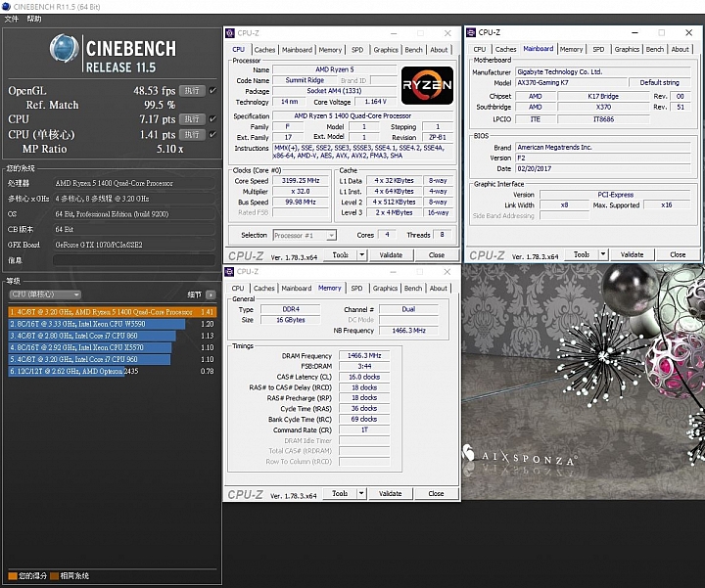Select Memory tab in Mainboard CPU-Z window
Image resolution: width=705 pixels, height=588 pixels.
571,50
